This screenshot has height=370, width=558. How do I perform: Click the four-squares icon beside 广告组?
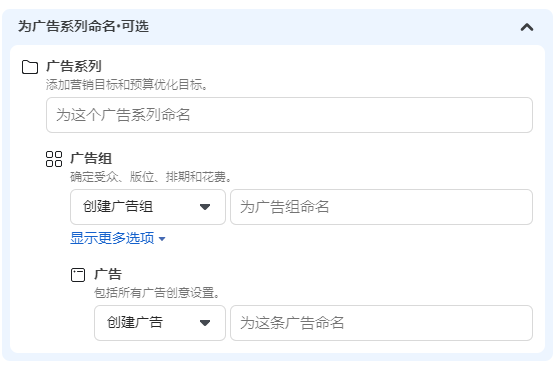click(x=54, y=159)
